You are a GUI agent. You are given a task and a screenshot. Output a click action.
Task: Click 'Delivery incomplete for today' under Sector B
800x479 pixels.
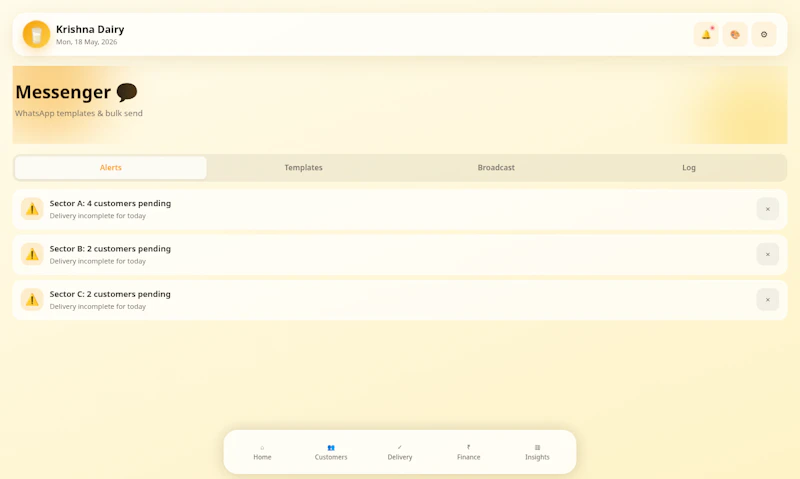tap(97, 261)
